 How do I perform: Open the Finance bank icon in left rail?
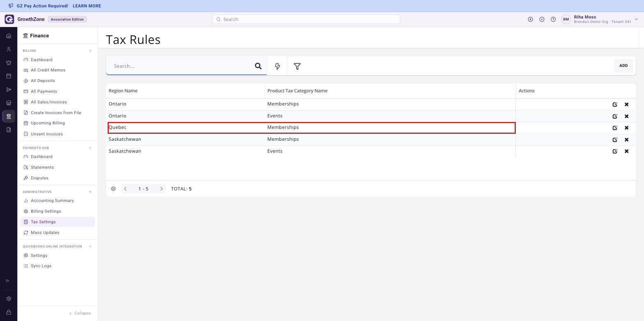[9, 116]
